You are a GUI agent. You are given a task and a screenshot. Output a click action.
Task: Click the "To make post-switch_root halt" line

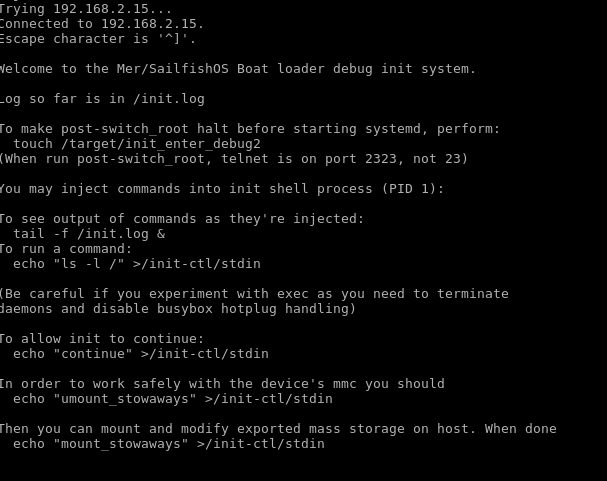[250, 128]
